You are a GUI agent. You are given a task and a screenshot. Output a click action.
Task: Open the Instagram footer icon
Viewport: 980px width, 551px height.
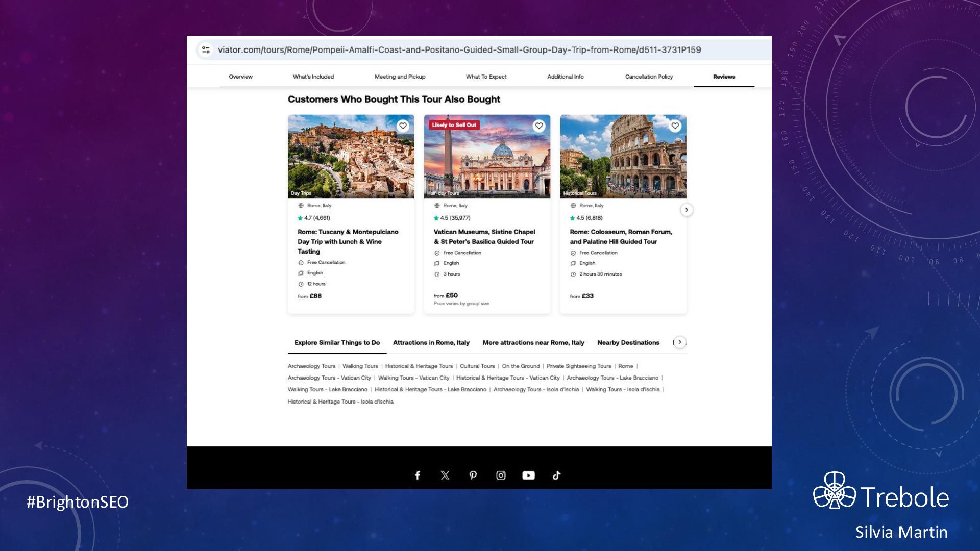(x=501, y=475)
